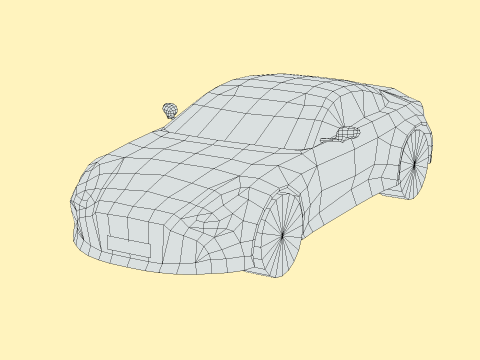Image resolution: width=480 pixels, height=360 pixels.
Task: Select the car's front wheel hub
Action: (282, 235)
